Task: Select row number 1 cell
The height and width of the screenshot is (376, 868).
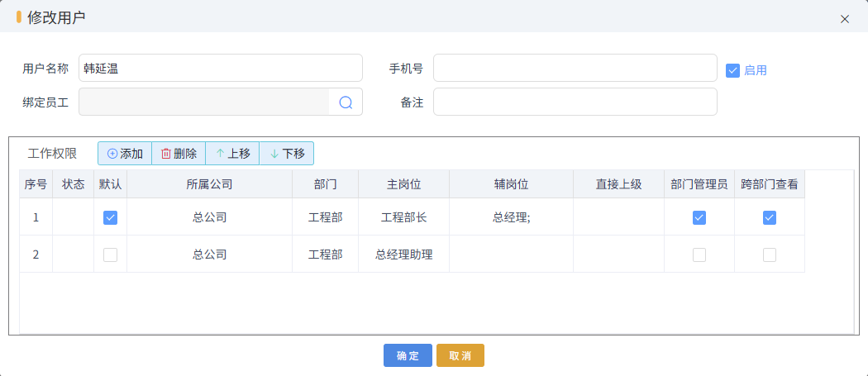Action: click(x=36, y=217)
